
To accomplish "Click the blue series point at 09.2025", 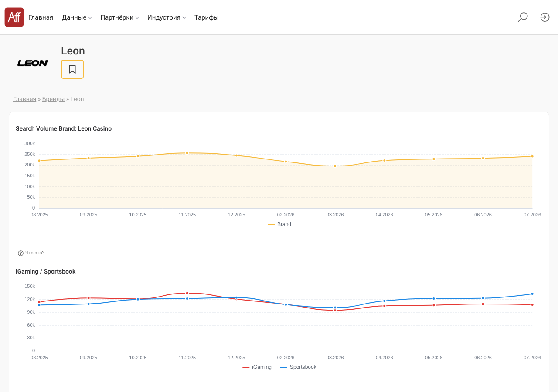I will pos(88,304).
